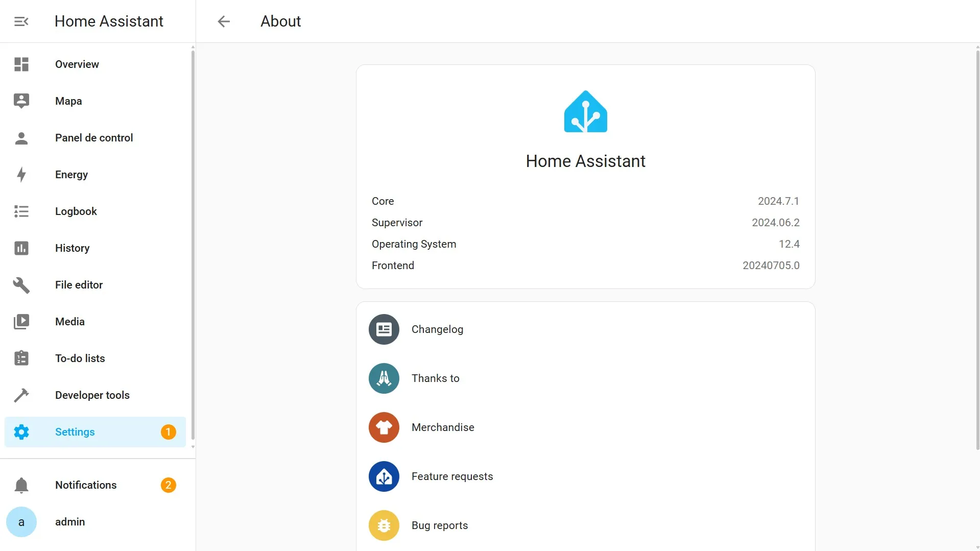Click the Operating System label

[x=414, y=244]
